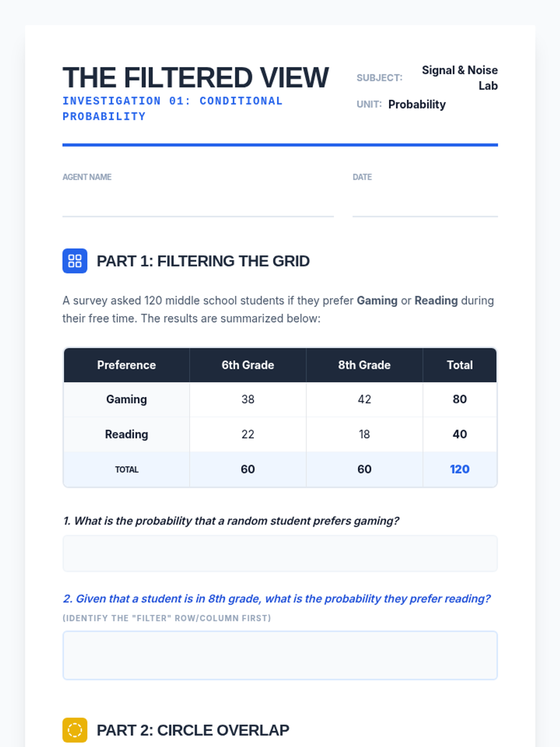This screenshot has width=560, height=747.
Task: Click the 6th Grade column header
Action: [x=248, y=365]
